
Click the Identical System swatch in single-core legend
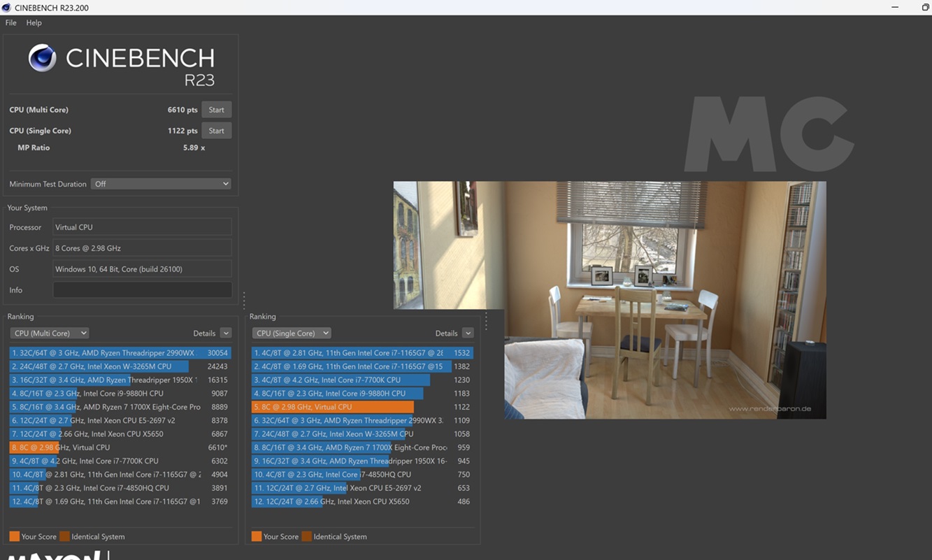pyautogui.click(x=307, y=536)
